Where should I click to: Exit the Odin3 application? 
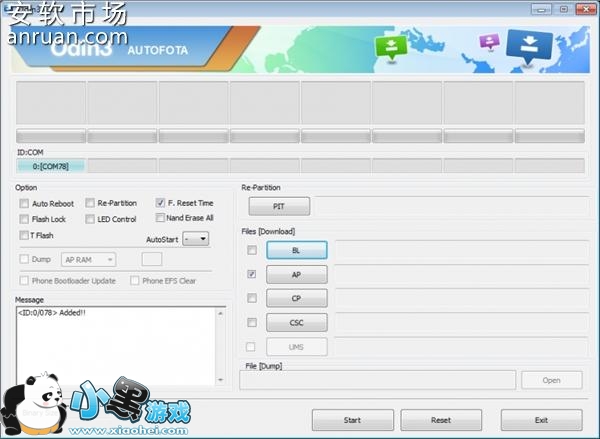(541, 420)
